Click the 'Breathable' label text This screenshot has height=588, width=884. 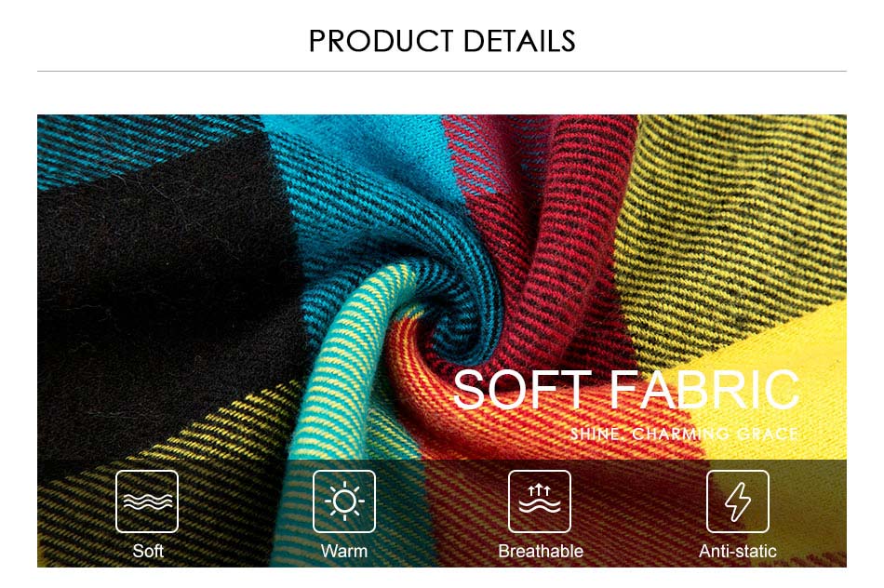[x=540, y=551]
